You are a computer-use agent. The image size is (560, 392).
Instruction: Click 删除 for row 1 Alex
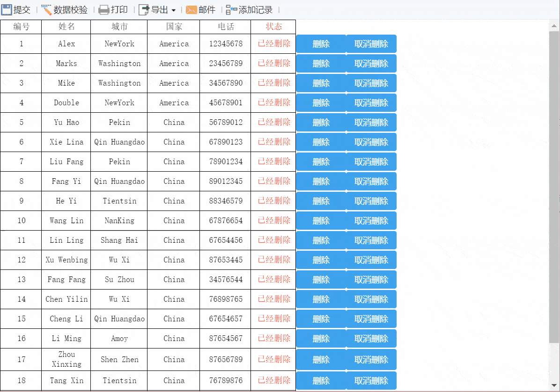pos(321,44)
